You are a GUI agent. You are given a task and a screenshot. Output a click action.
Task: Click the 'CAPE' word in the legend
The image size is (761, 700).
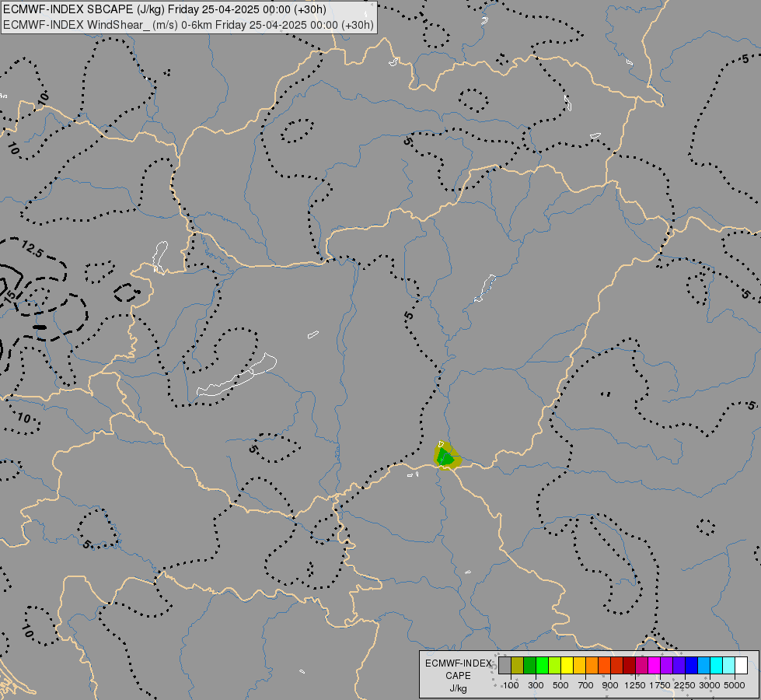458,676
